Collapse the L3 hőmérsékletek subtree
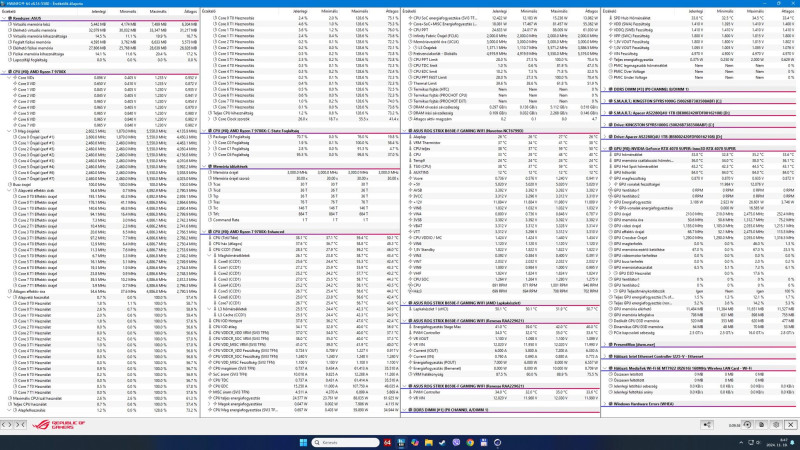This screenshot has width=800, height=450. 210,309
